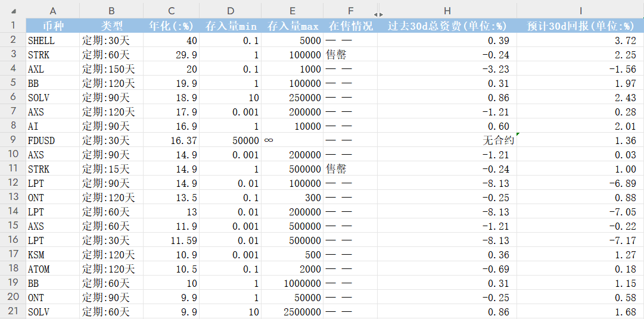Click the 定期:15天 cell
This screenshot has width=644, height=319.
pos(111,169)
